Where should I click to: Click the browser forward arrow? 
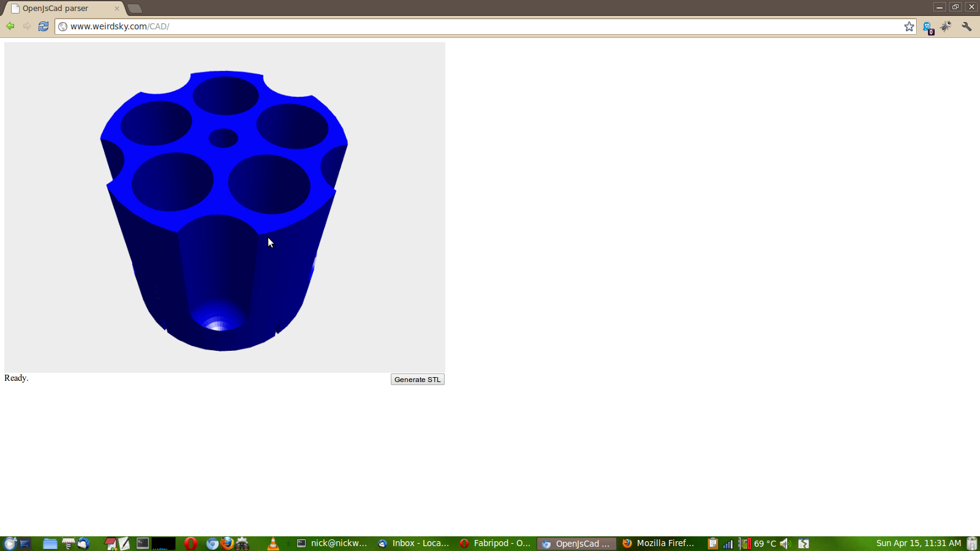click(27, 26)
